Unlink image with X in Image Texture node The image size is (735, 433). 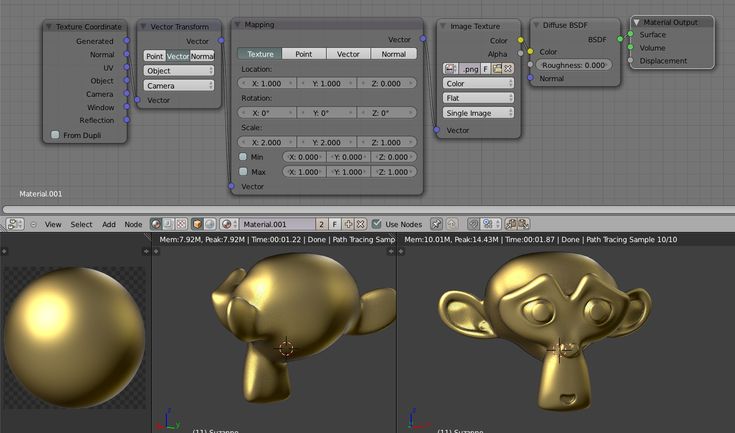tap(508, 68)
